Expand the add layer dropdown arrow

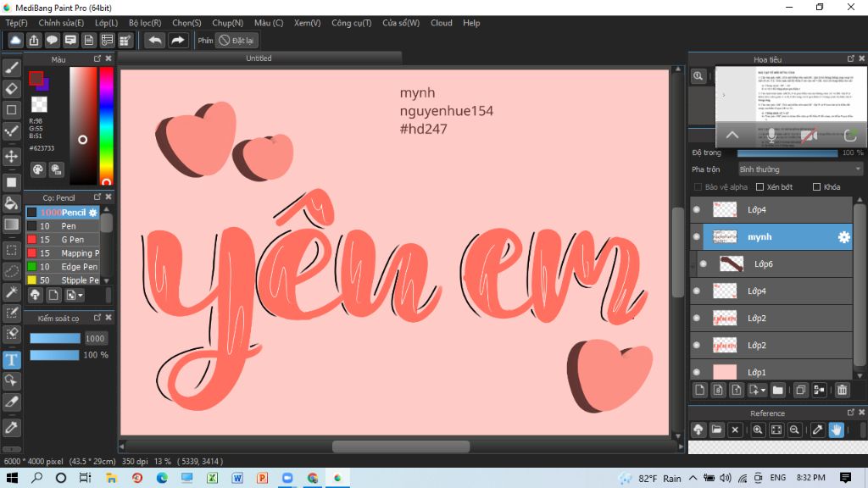click(x=764, y=390)
